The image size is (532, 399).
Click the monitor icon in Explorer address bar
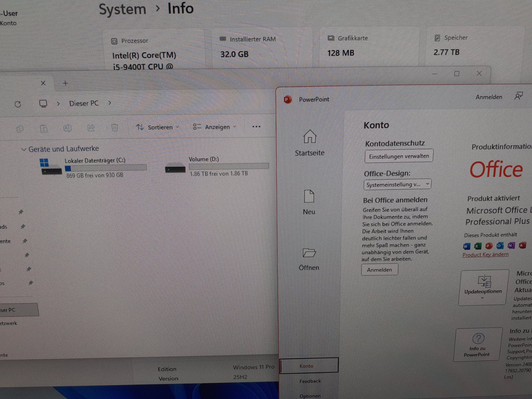point(43,104)
